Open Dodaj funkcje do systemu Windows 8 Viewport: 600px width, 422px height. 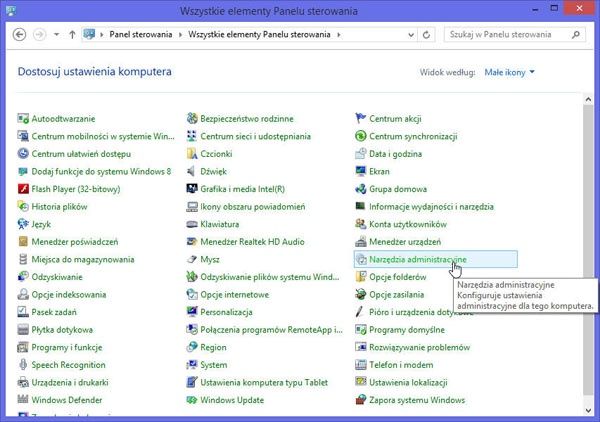(101, 171)
